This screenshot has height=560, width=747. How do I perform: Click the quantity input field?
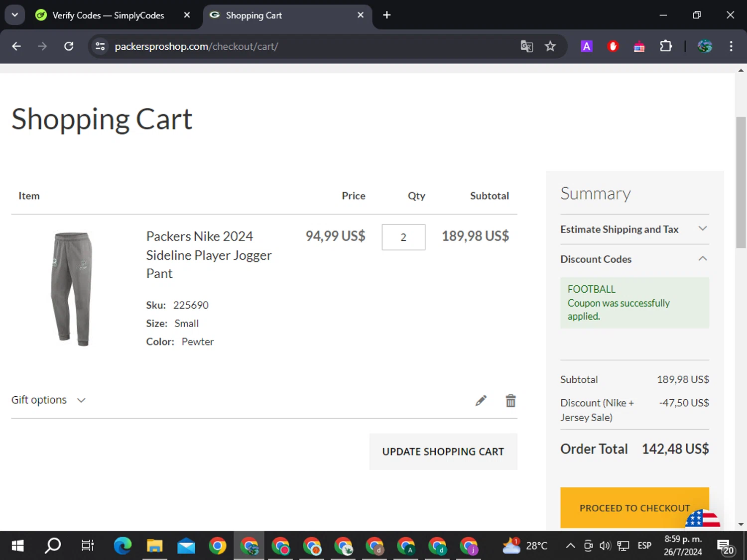[x=403, y=237]
